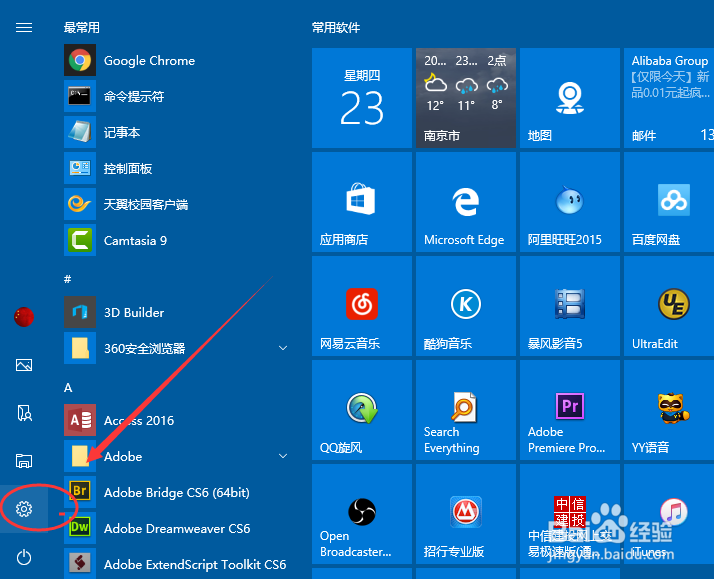Open the 星期四 23 calendar tile
714x579 pixels.
[x=362, y=98]
